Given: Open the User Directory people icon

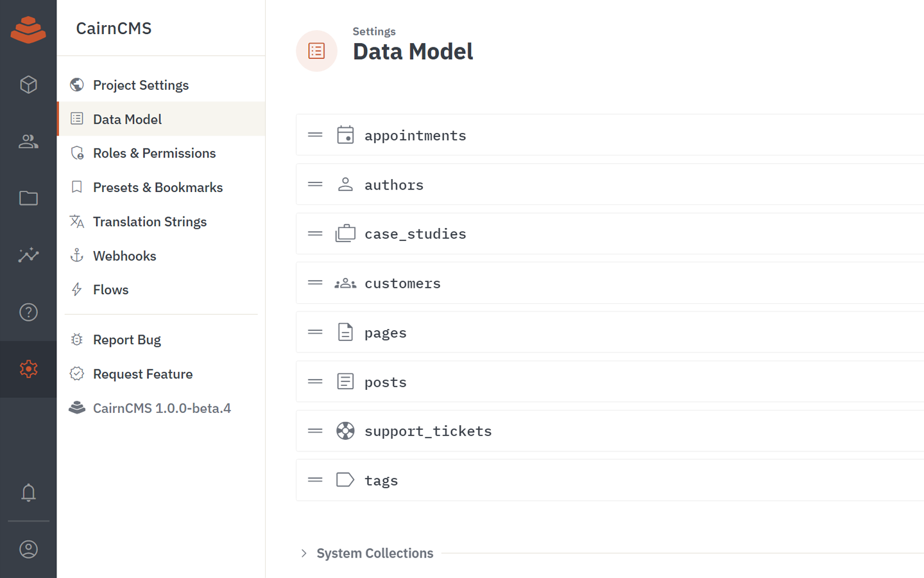Looking at the screenshot, I should tap(28, 141).
